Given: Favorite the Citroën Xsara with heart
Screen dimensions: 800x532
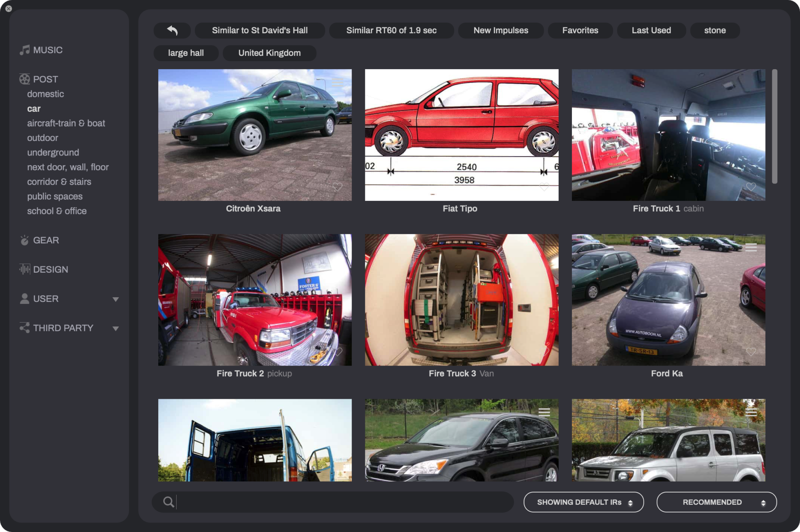Looking at the screenshot, I should point(337,187).
